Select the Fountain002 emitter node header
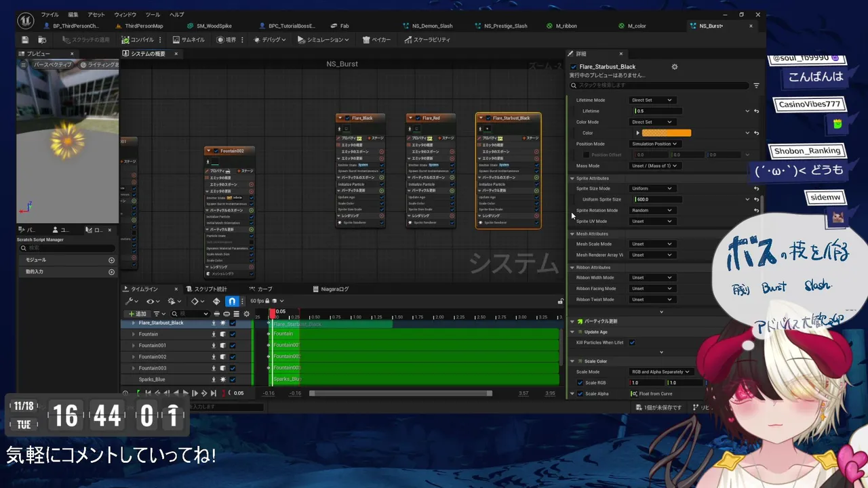Viewport: 868px width, 488px height. coord(231,150)
